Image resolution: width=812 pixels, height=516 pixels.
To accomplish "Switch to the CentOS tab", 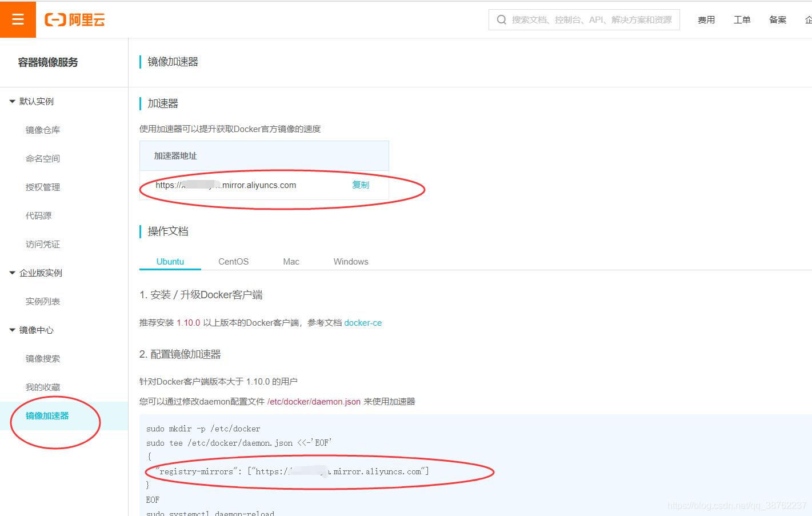I will (233, 261).
